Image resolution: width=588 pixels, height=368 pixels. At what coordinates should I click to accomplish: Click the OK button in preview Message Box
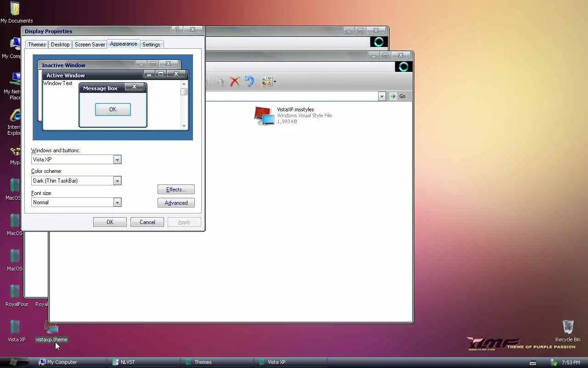point(113,109)
